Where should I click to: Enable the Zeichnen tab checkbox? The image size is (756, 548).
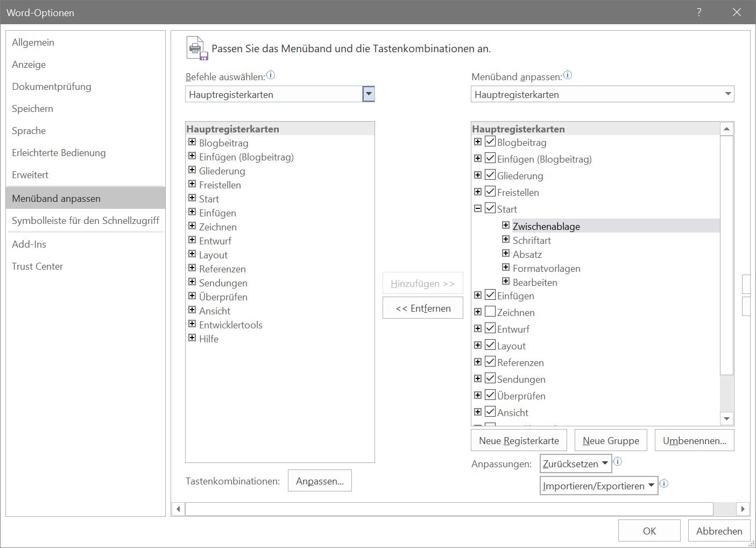pyautogui.click(x=490, y=312)
